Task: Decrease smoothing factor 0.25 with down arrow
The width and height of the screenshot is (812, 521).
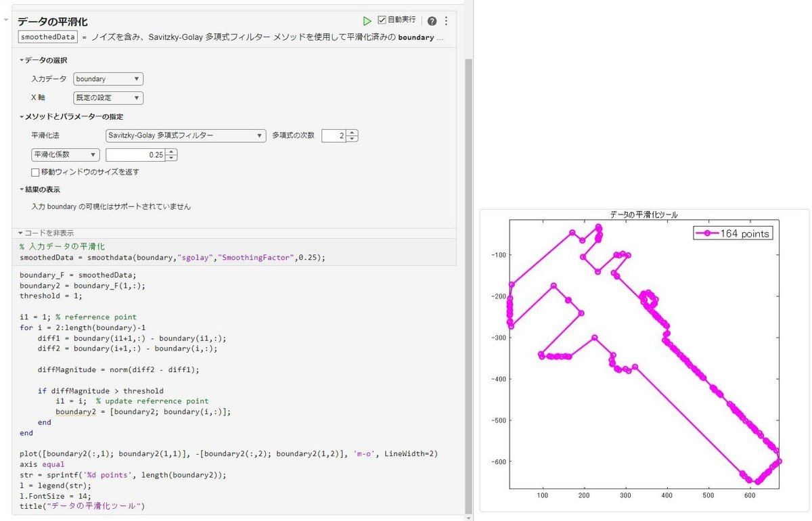Action: [172, 158]
